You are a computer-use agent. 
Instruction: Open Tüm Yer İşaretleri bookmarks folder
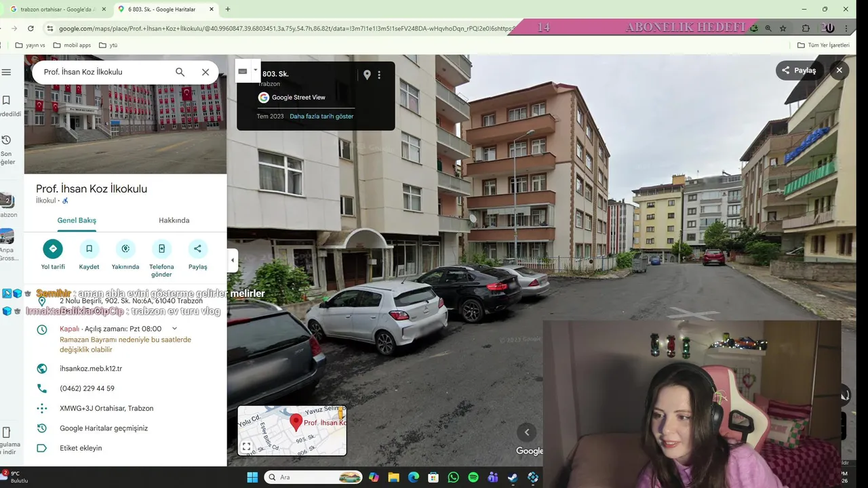823,45
